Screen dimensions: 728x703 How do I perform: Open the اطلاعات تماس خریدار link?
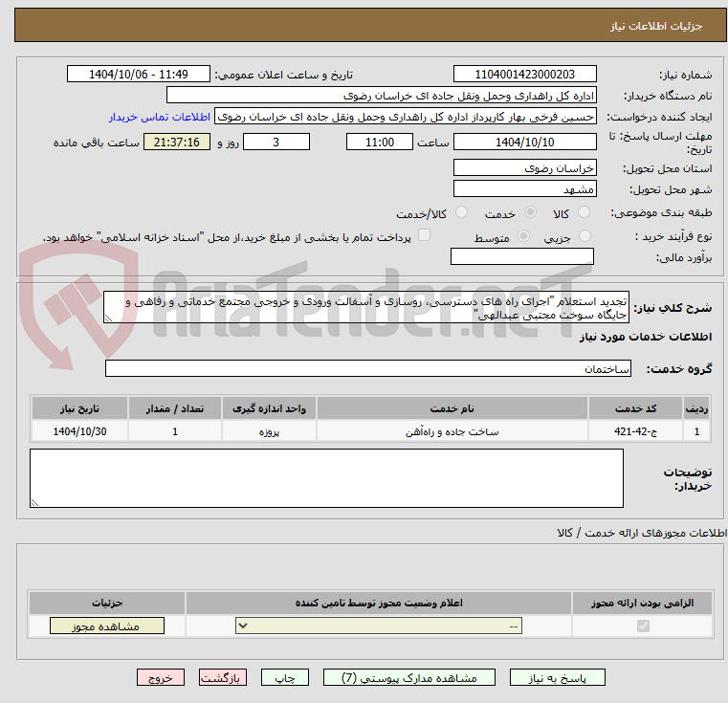pos(160,117)
